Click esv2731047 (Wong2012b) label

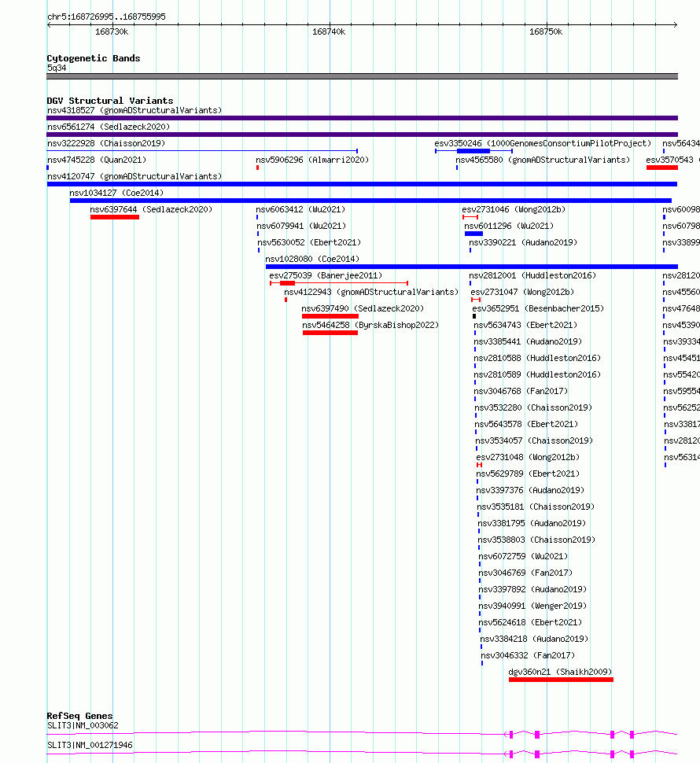pos(522,293)
